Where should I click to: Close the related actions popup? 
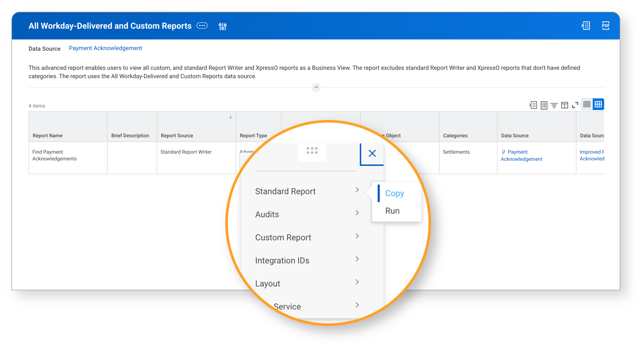tap(372, 153)
